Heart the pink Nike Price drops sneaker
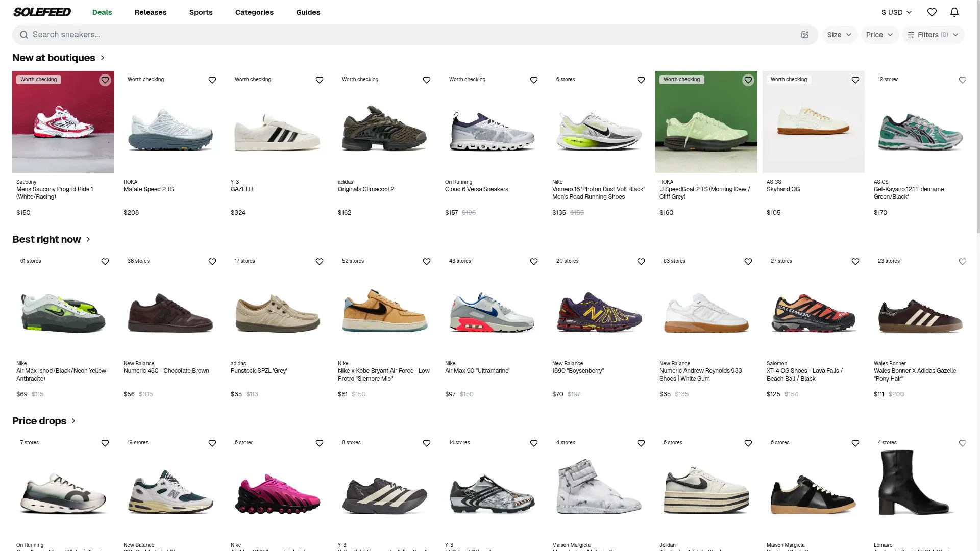This screenshot has width=980, height=551. (x=320, y=443)
